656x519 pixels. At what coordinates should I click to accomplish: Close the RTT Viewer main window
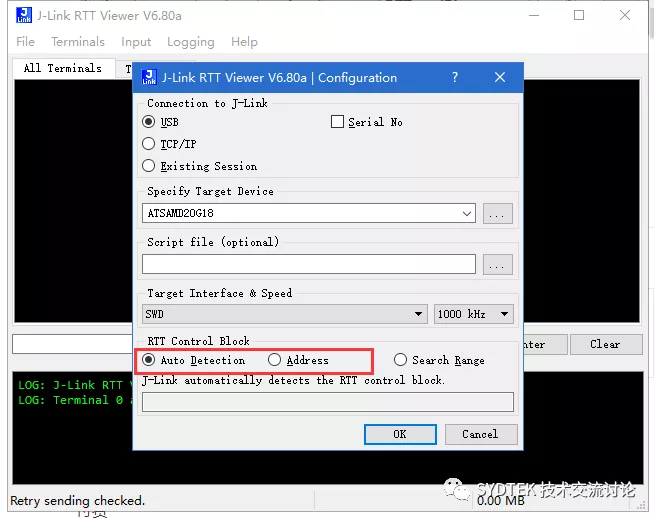coord(625,15)
